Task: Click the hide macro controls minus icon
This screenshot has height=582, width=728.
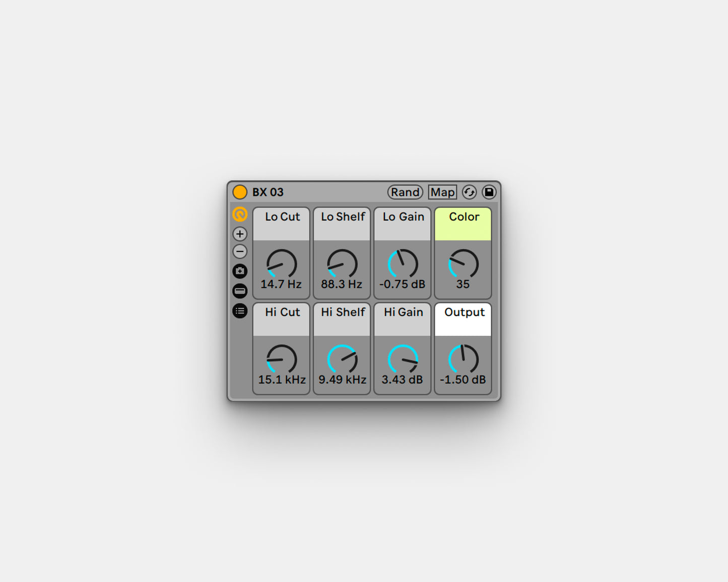Action: [240, 251]
